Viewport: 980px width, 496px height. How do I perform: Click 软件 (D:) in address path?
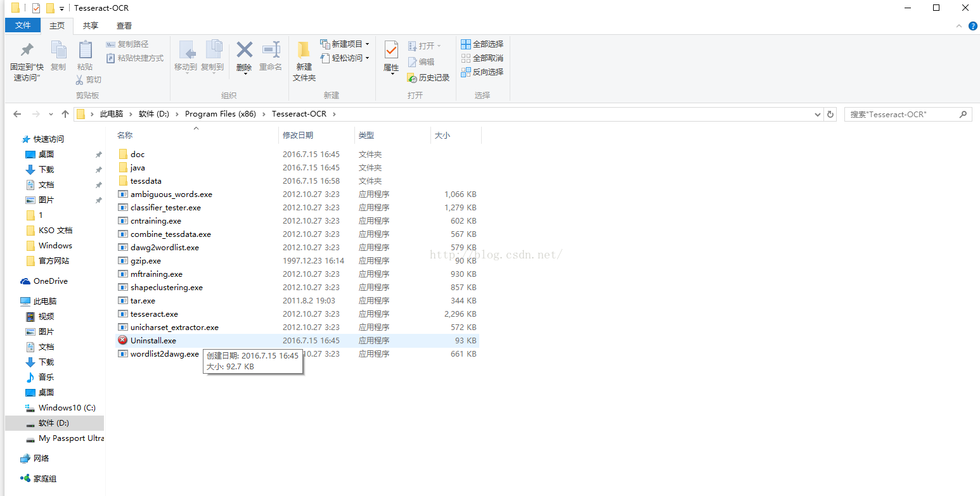point(154,114)
